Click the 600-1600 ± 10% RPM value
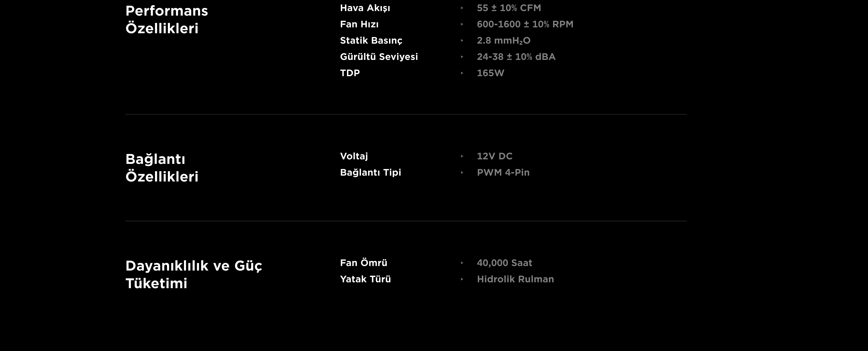The height and width of the screenshot is (351, 868). coord(525,24)
